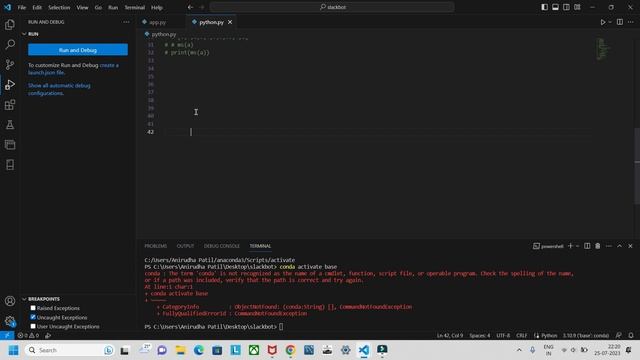Open the Explorer view in activity bar
The width and height of the screenshot is (640, 360).
pos(10,25)
